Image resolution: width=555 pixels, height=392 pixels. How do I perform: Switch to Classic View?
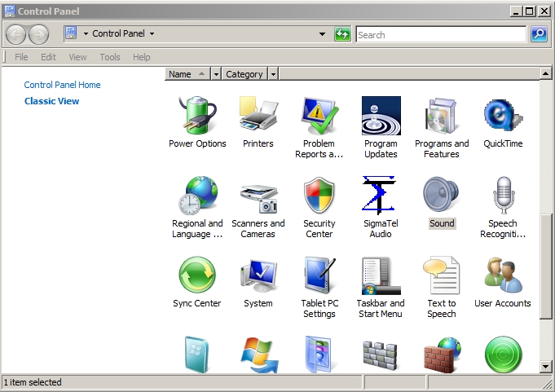51,101
